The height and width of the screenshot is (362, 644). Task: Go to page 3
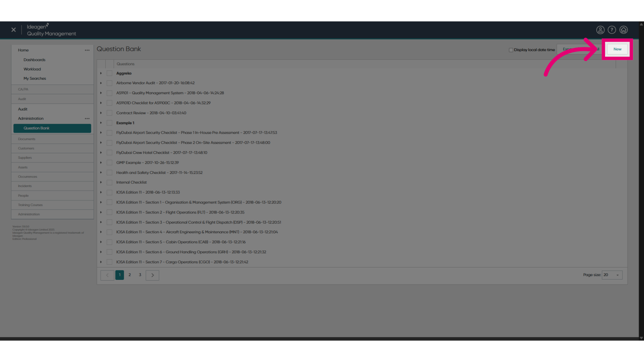click(x=140, y=275)
